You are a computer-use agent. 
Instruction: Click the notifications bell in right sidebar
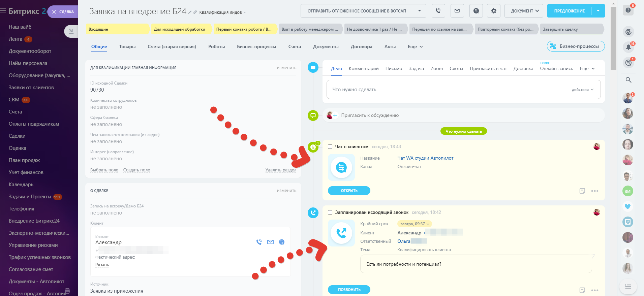click(x=628, y=47)
